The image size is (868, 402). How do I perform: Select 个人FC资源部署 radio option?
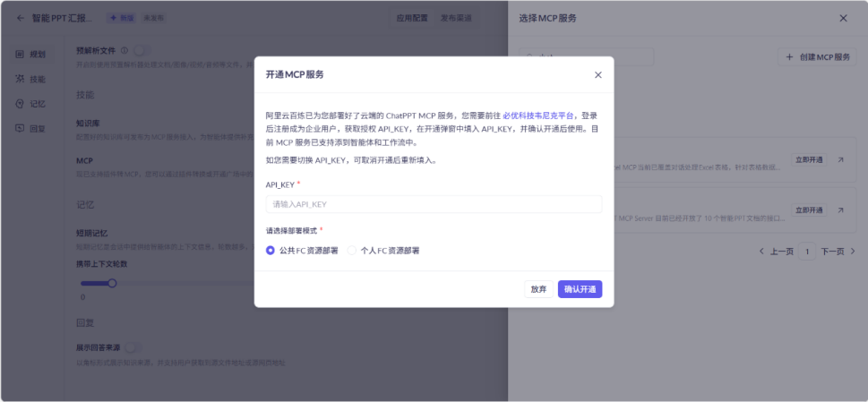click(x=383, y=251)
